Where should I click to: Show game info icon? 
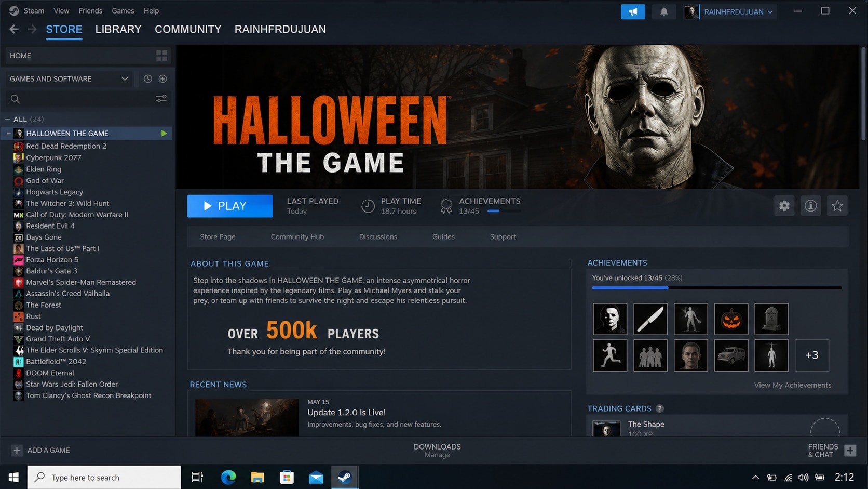coord(810,206)
